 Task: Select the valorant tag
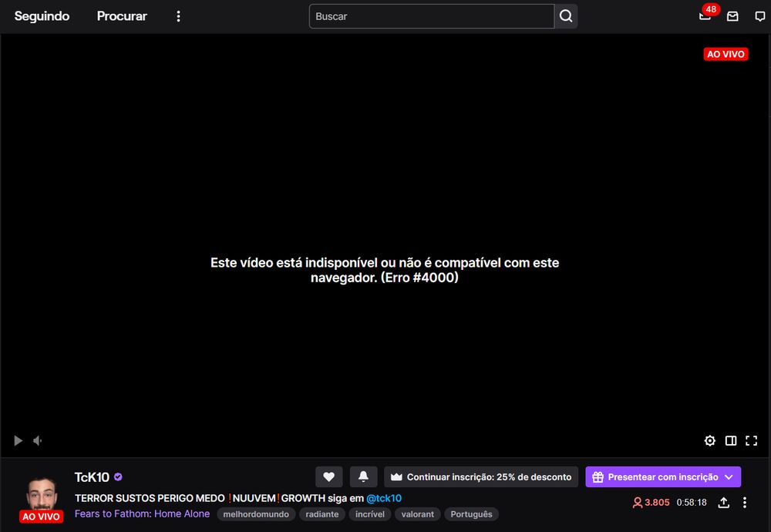point(417,514)
